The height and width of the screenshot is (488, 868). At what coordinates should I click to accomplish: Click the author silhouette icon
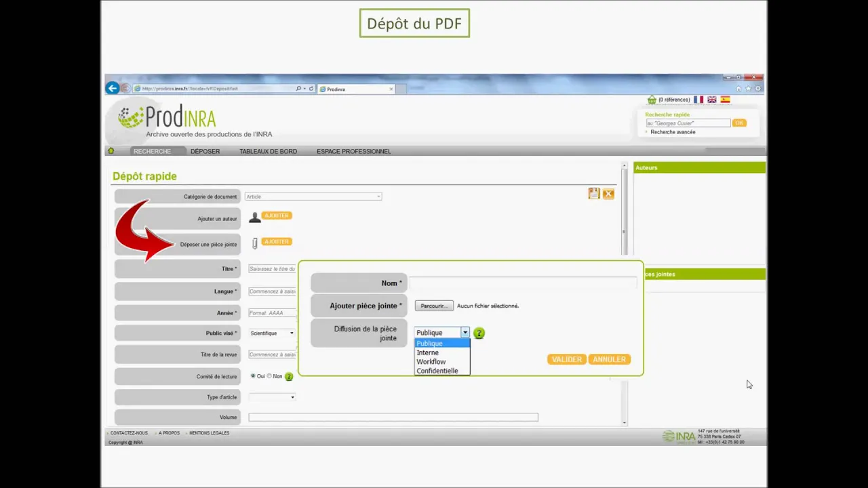254,218
